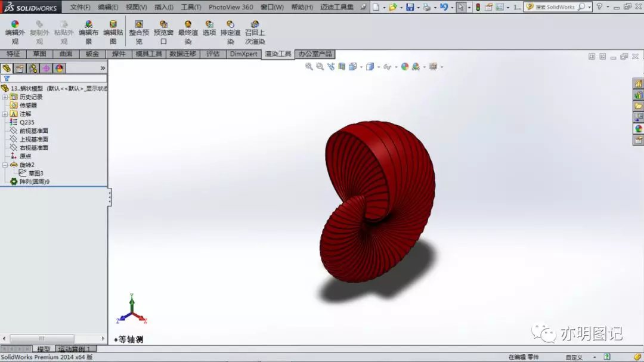This screenshot has height=362, width=644.
Task: Expand the 历史记录 tree node
Action: 5,97
